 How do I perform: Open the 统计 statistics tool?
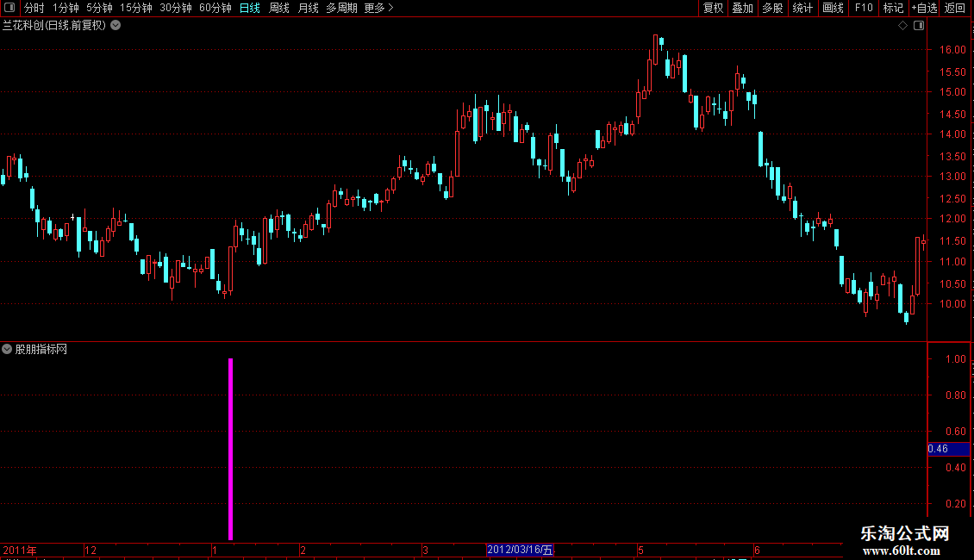pos(802,8)
